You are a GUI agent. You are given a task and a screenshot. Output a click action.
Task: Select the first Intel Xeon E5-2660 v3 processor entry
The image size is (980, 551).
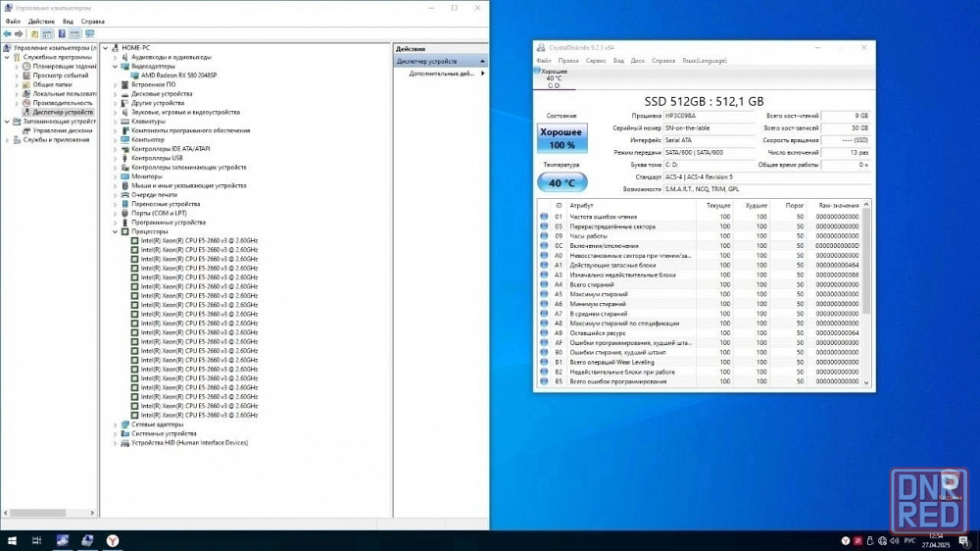coord(199,241)
